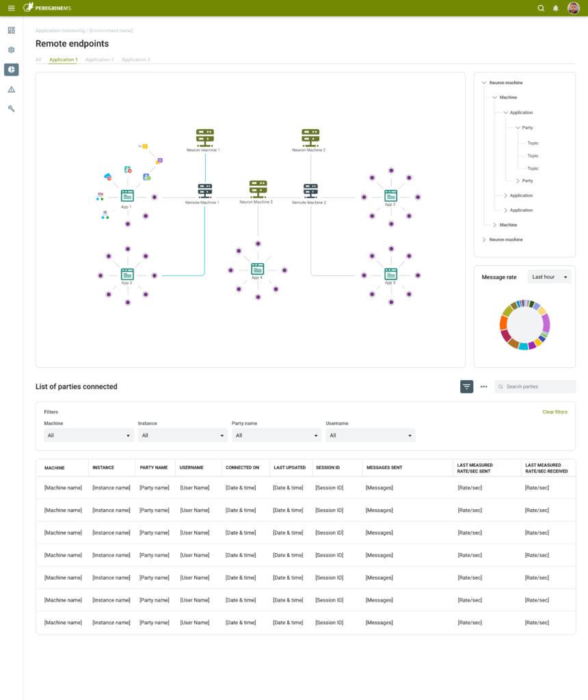Change Message rate period from Last hour
The width and height of the screenshot is (588, 700).
tap(549, 276)
